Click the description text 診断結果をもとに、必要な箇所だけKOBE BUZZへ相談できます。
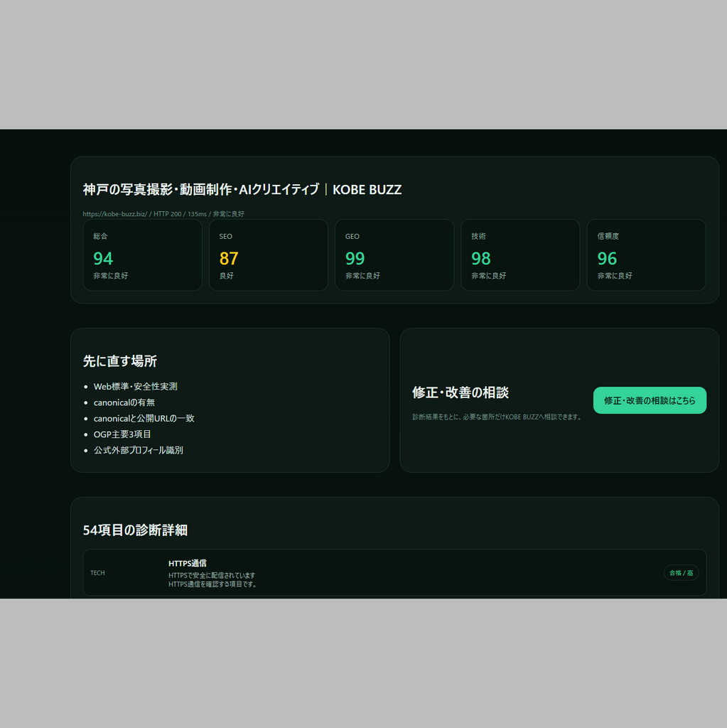This screenshot has height=728, width=727. 497,417
